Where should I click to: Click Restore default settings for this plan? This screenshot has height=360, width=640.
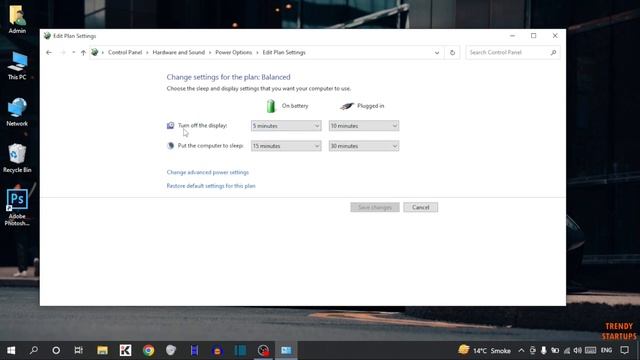click(x=211, y=186)
